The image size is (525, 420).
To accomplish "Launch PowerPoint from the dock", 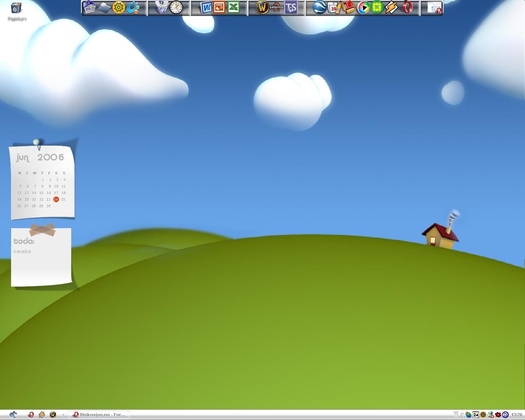I will (219, 7).
